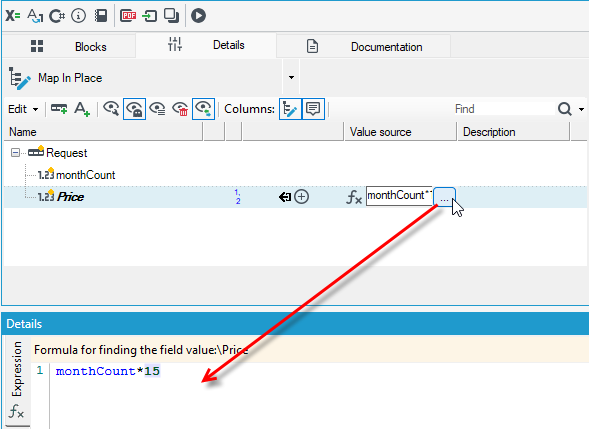Image resolution: width=589 pixels, height=429 pixels.
Task: Click the rename A1 icon in top toolbar
Action: point(35,16)
